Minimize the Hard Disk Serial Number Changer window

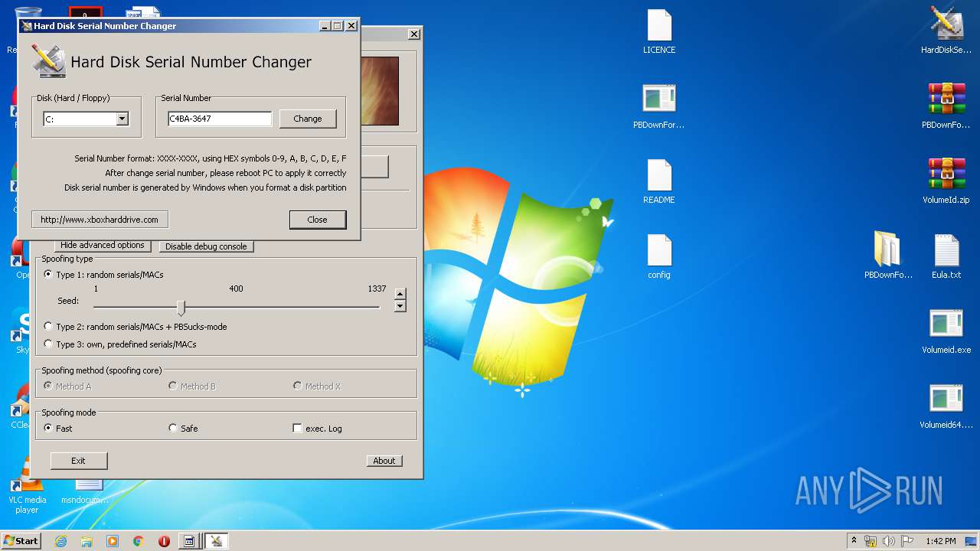pos(325,26)
